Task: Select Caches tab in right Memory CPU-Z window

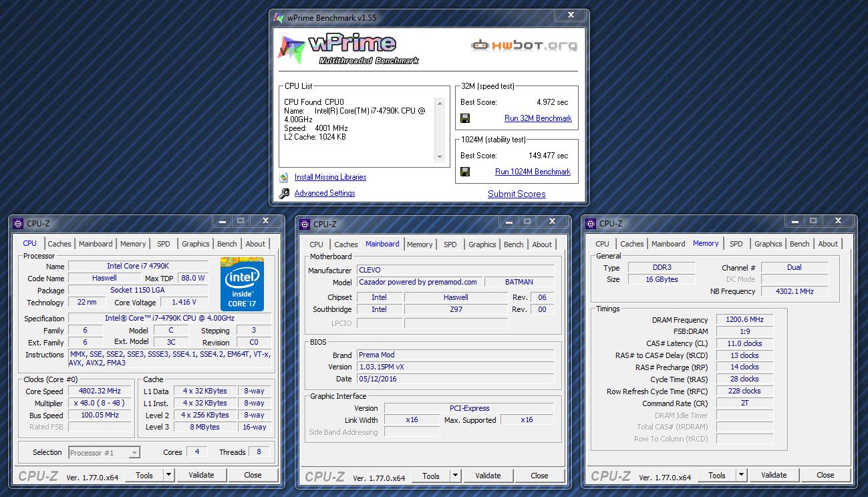Action: click(x=632, y=244)
